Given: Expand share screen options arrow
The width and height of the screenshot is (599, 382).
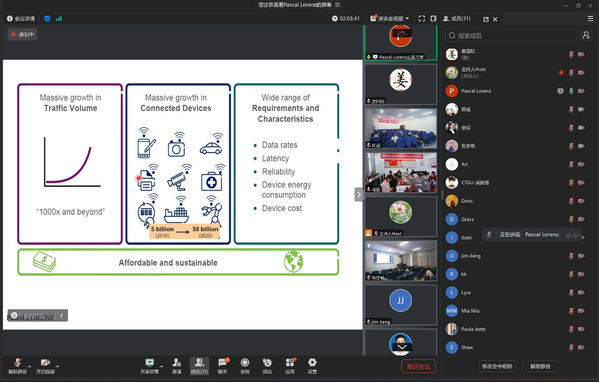Looking at the screenshot, I should tap(162, 366).
